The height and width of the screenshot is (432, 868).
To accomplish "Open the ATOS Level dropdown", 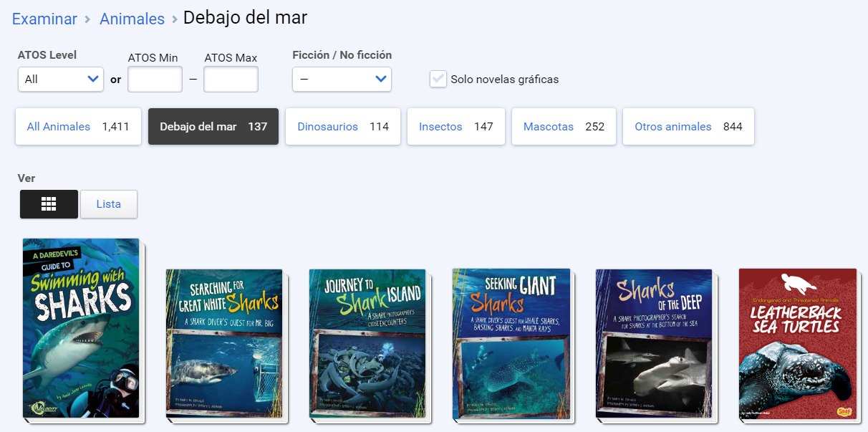I will coord(61,80).
